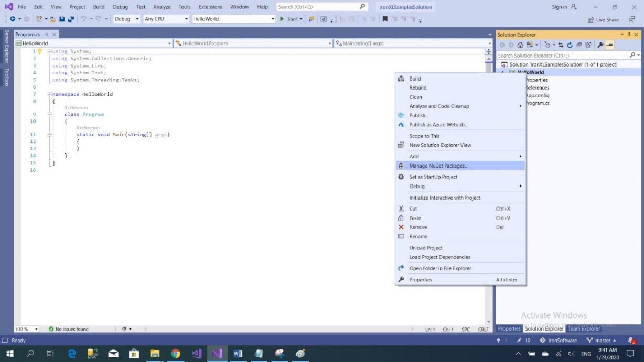Viewport: 644px width, 362px height.
Task: Refresh the Solution Explorer
Action: [x=570, y=45]
